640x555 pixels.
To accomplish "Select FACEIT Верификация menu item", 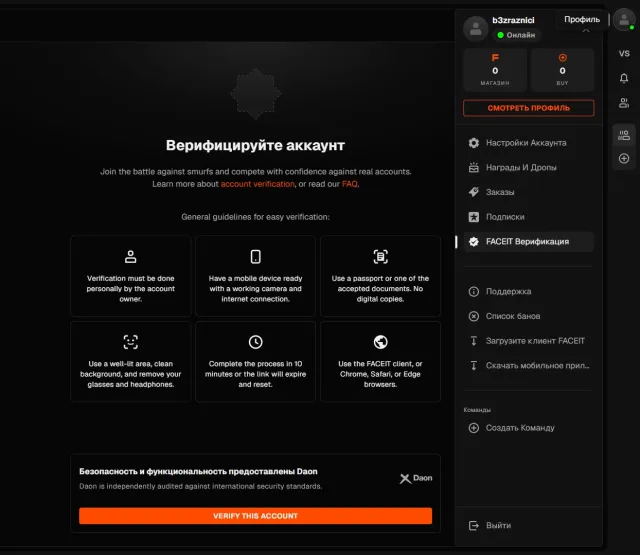I will pyautogui.click(x=529, y=242).
